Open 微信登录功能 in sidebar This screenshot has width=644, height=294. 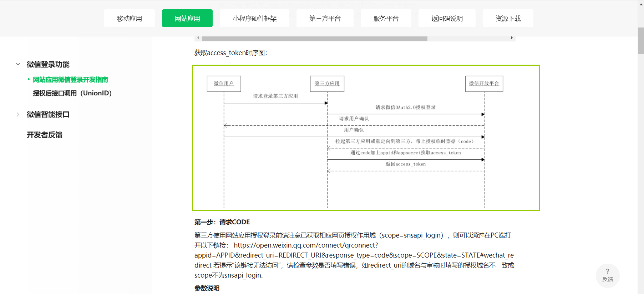click(x=48, y=64)
